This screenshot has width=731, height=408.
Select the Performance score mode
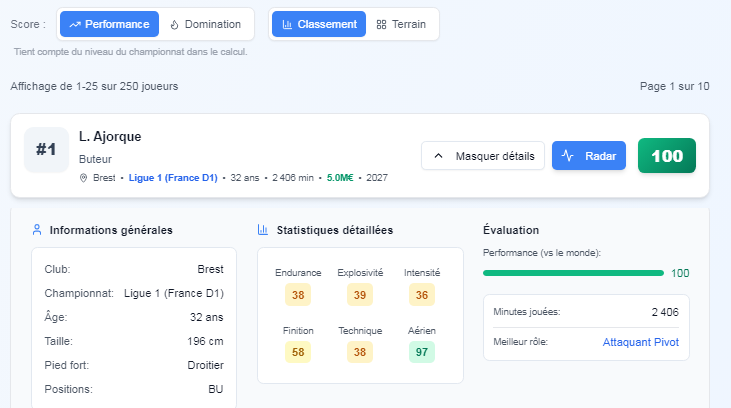point(109,24)
